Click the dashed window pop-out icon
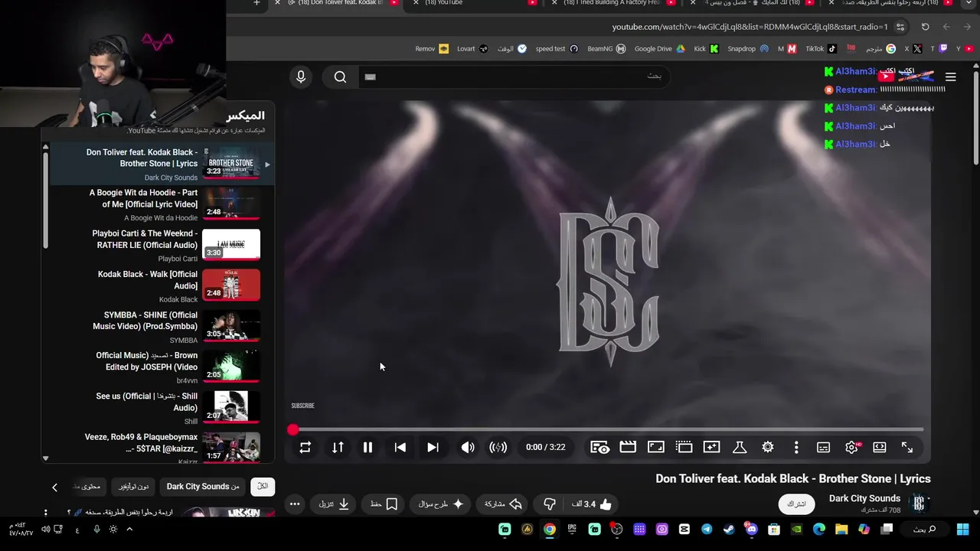Viewport: 980px width, 551px height. pyautogui.click(x=684, y=448)
